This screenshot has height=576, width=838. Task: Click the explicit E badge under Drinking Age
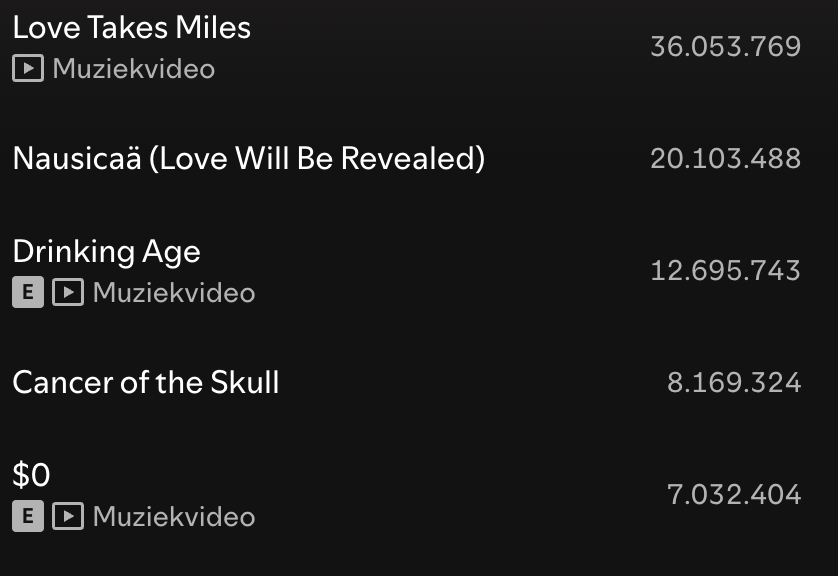28,292
